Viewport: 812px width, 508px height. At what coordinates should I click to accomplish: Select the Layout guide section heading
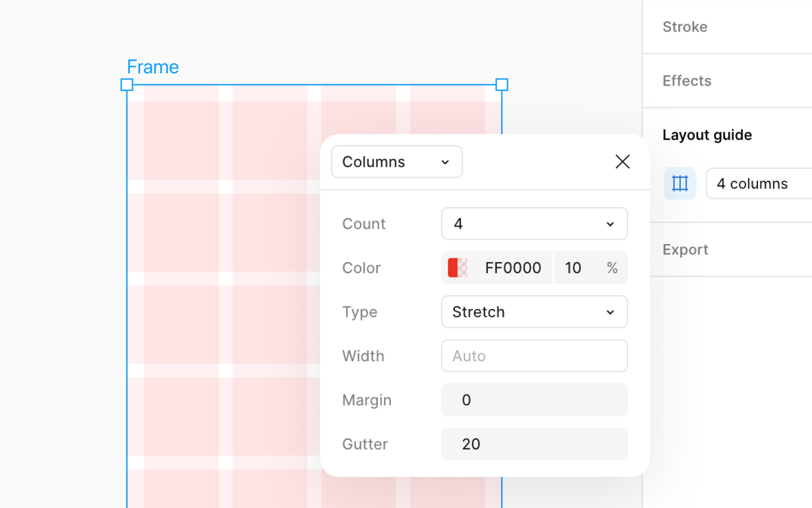pyautogui.click(x=707, y=135)
